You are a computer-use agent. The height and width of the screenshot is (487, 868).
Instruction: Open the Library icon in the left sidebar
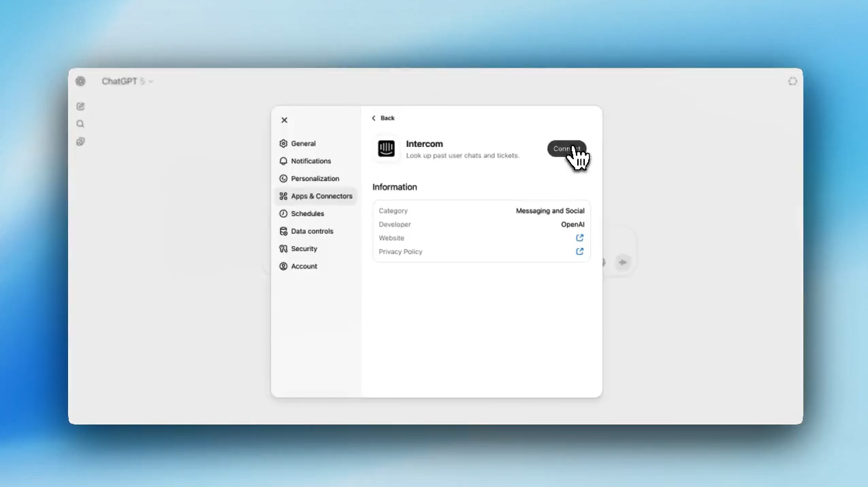[80, 141]
